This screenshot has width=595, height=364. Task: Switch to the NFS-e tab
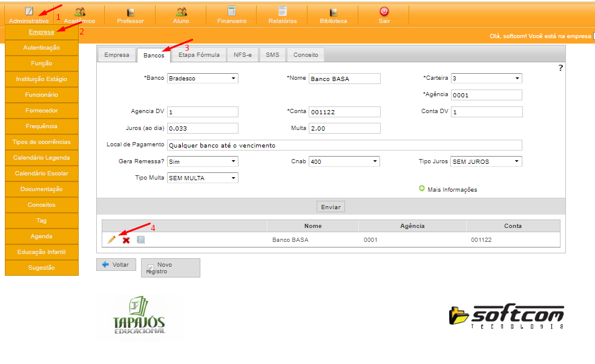(x=243, y=55)
